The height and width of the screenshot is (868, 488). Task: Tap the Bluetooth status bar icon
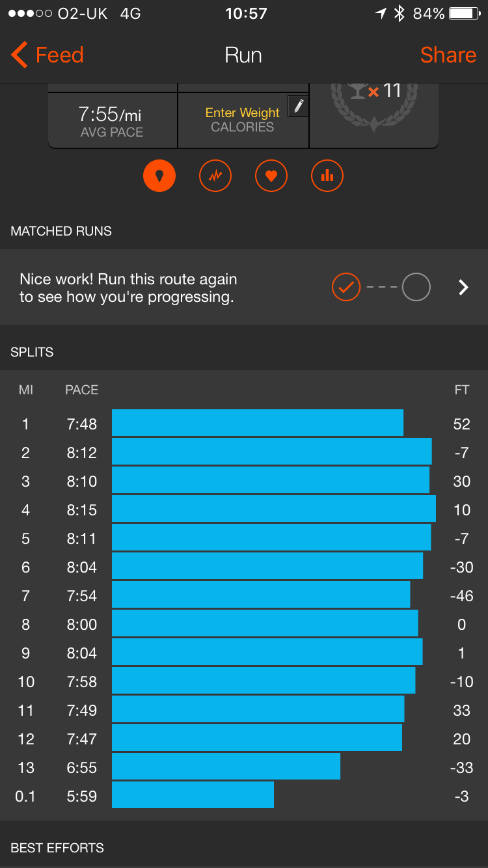tap(400, 14)
